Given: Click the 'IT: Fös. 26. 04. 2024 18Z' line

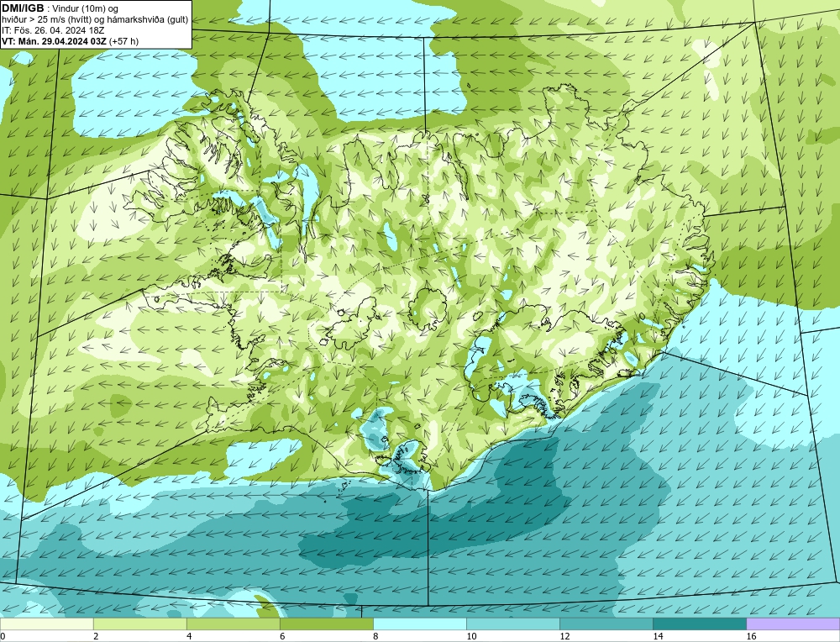Looking at the screenshot, I should pyautogui.click(x=52, y=30).
